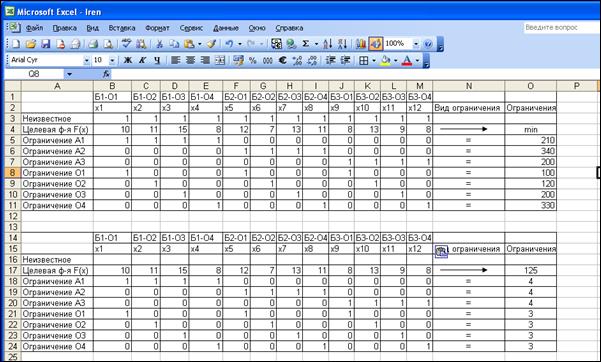Click the 'Введите вопрос' help search box
This screenshot has height=362, width=601.
click(x=562, y=28)
